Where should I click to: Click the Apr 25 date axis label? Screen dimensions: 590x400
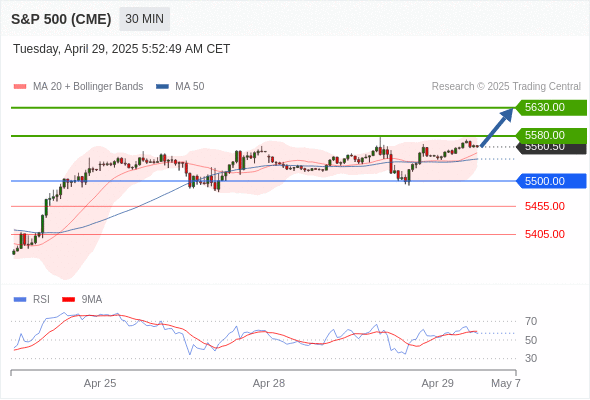point(100,383)
